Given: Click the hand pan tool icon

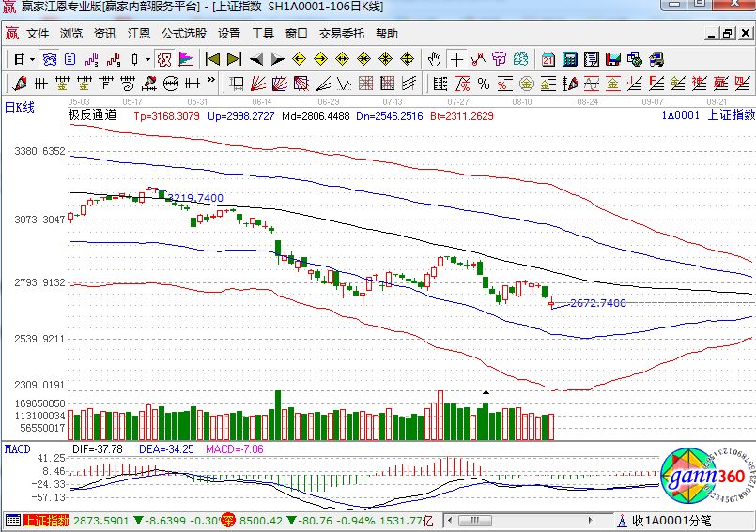Looking at the screenshot, I should (434, 59).
